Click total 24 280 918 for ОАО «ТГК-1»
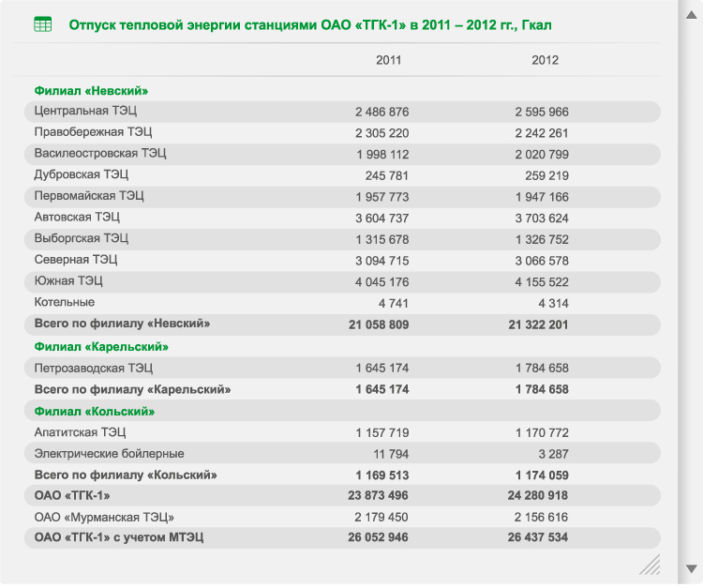 point(538,495)
